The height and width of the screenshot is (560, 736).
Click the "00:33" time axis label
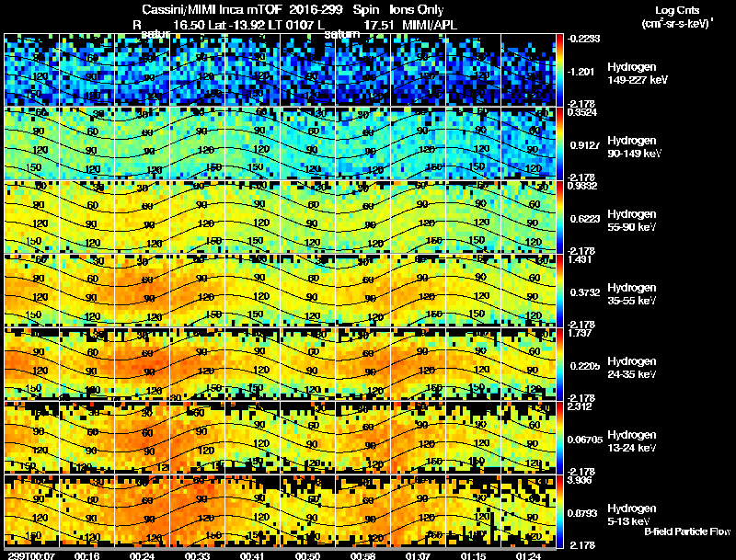click(x=196, y=555)
